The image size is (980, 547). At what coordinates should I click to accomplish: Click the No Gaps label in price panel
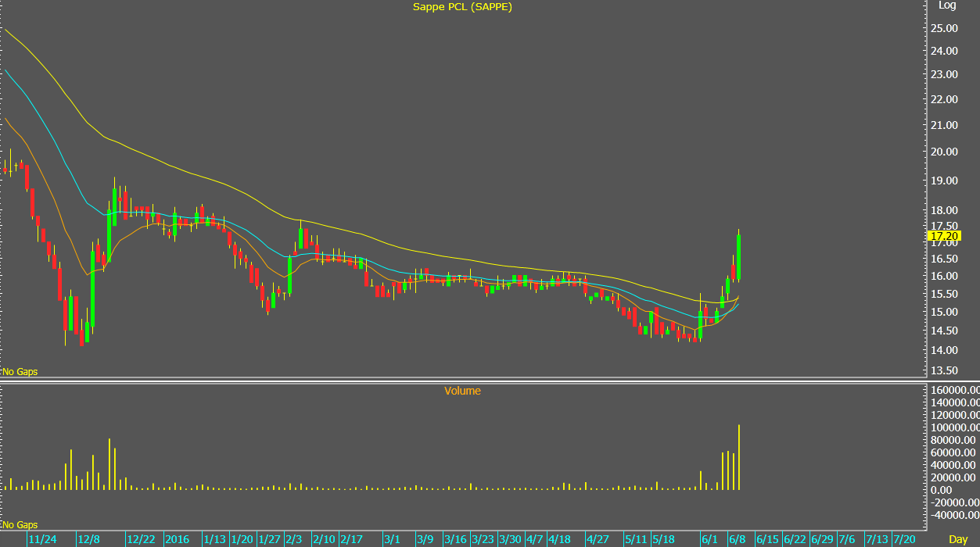pos(20,372)
